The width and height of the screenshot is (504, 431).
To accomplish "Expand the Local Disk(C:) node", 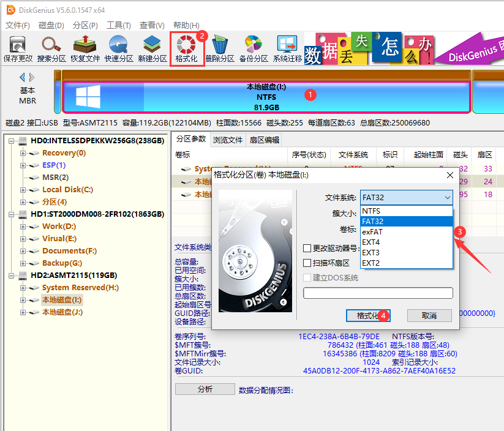I will 23,190.
